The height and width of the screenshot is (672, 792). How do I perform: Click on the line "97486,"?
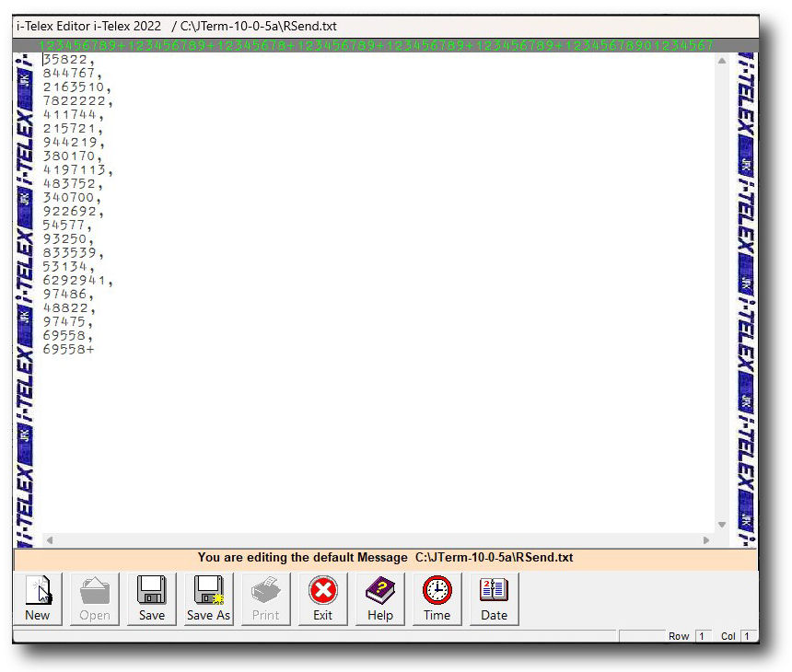[x=68, y=295]
